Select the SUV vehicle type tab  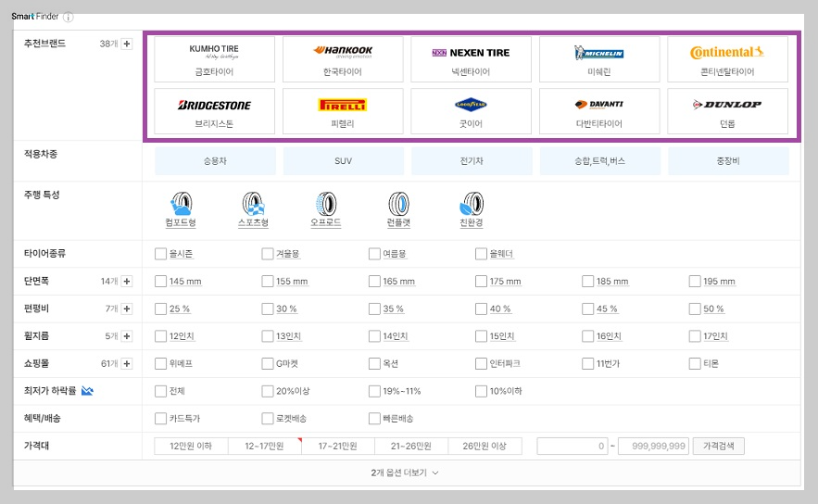[x=344, y=161]
